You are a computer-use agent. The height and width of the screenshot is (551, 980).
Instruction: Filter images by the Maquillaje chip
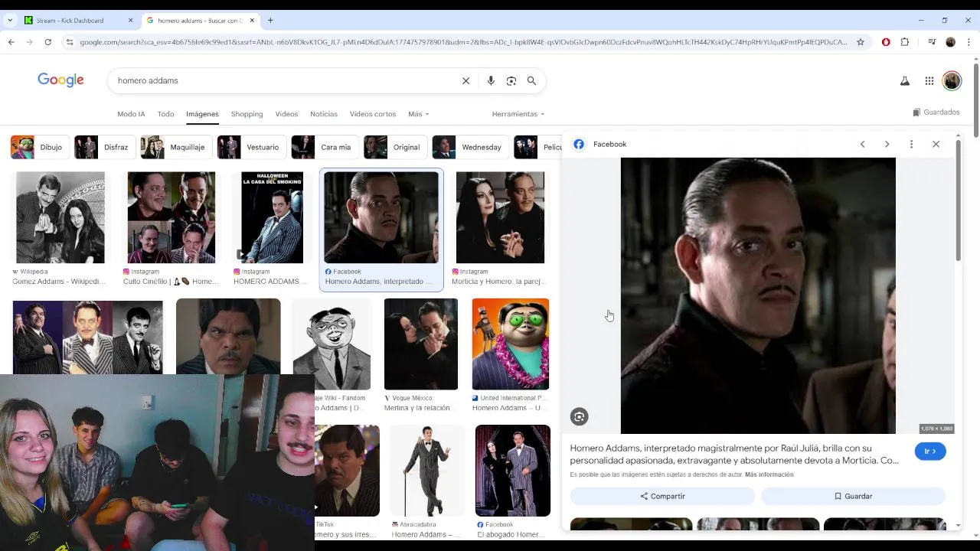pos(176,147)
